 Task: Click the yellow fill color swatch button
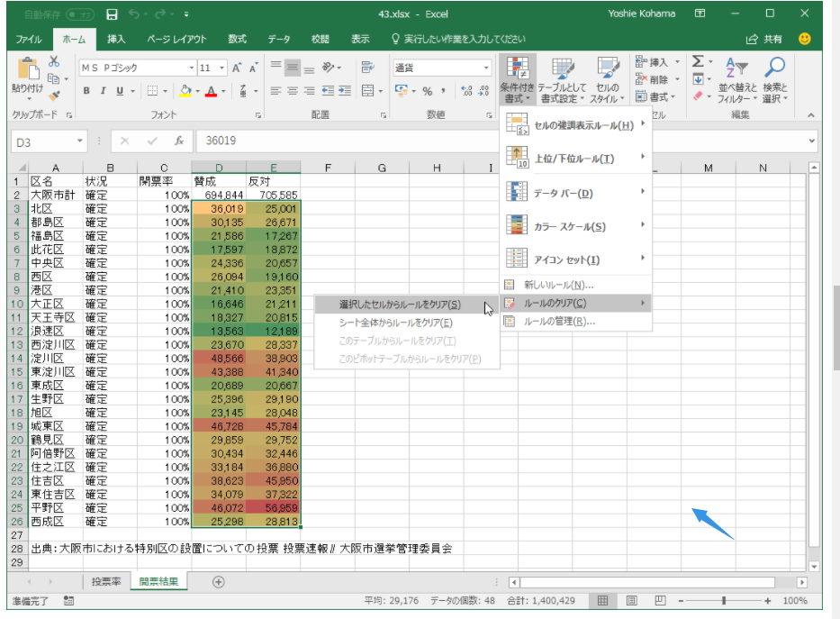185,91
